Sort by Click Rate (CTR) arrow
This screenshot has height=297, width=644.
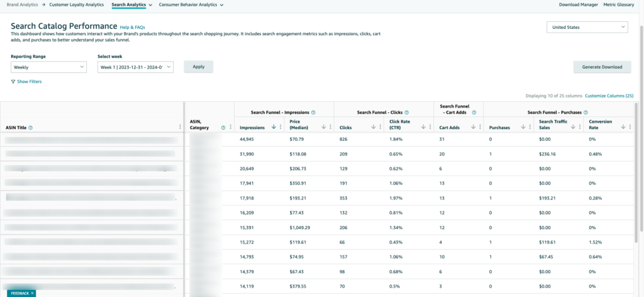(x=423, y=127)
